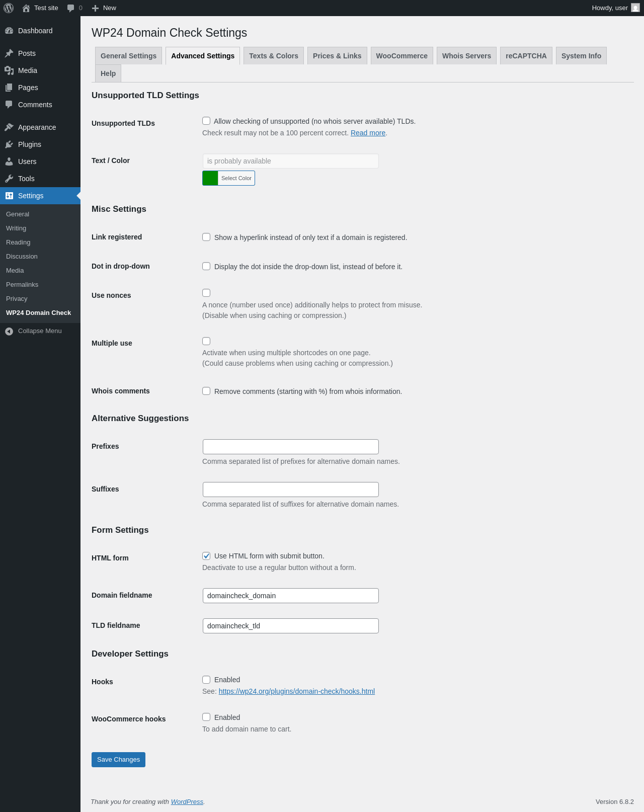The height and width of the screenshot is (812, 644).
Task: Open the WooCommerce tab
Action: [401, 56]
